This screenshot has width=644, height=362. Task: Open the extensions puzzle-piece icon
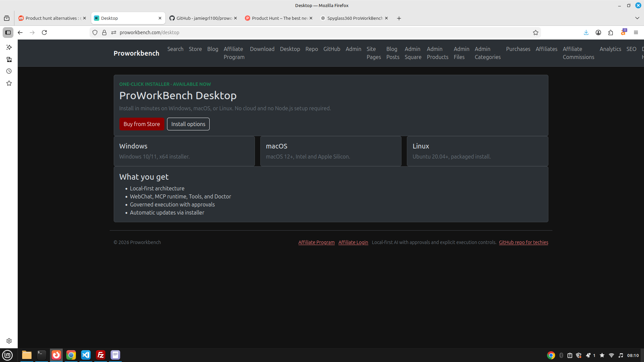pyautogui.click(x=610, y=33)
